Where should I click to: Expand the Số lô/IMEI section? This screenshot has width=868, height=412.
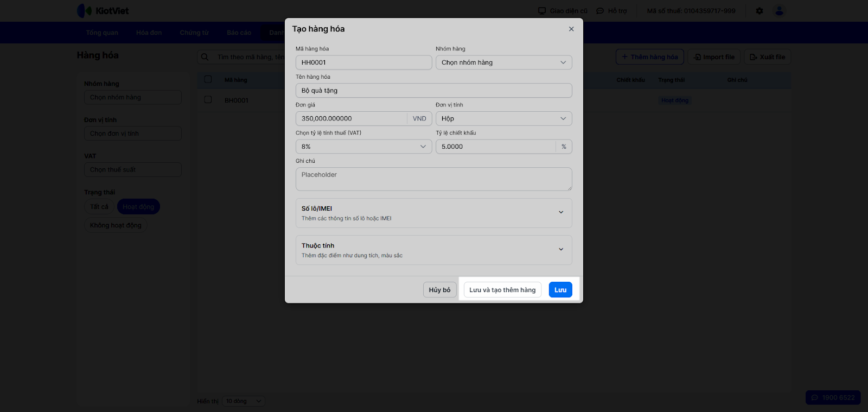pos(561,212)
